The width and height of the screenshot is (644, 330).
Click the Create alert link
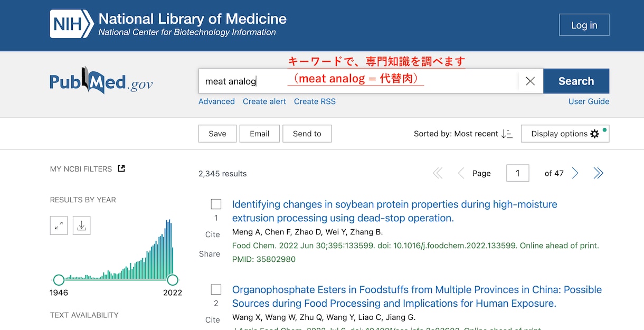(x=264, y=101)
